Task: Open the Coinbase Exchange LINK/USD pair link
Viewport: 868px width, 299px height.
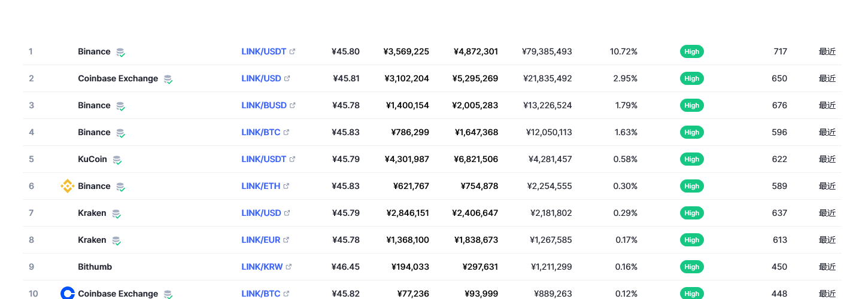Action: pyautogui.click(x=262, y=78)
